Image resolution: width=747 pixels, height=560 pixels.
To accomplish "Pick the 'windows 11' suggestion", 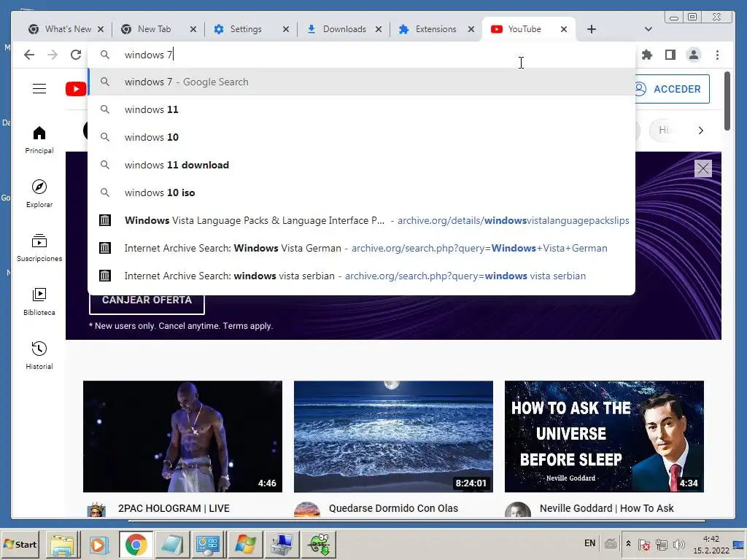I will 361,109.
